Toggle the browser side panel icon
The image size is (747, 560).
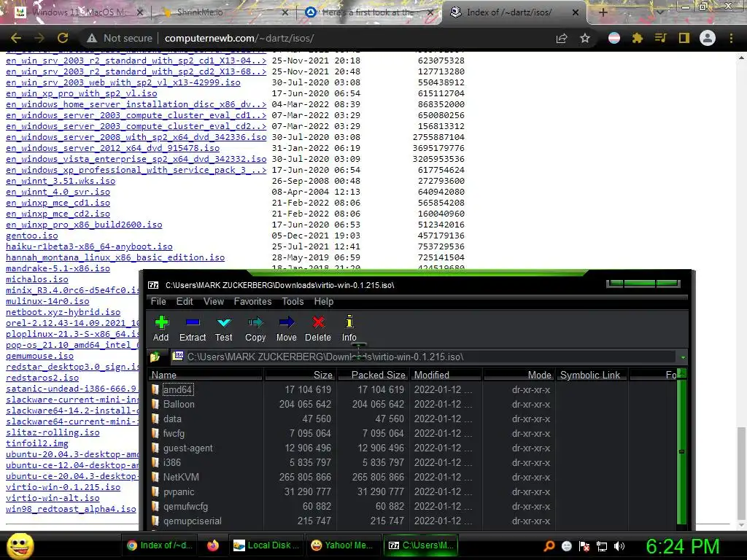684,38
